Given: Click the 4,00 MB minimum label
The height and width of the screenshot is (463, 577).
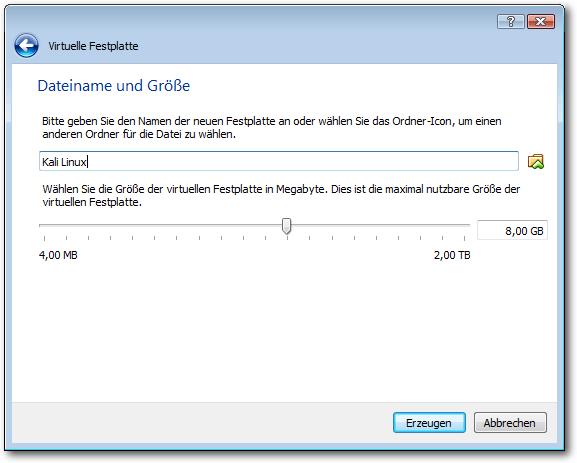Looking at the screenshot, I should pyautogui.click(x=58, y=255).
